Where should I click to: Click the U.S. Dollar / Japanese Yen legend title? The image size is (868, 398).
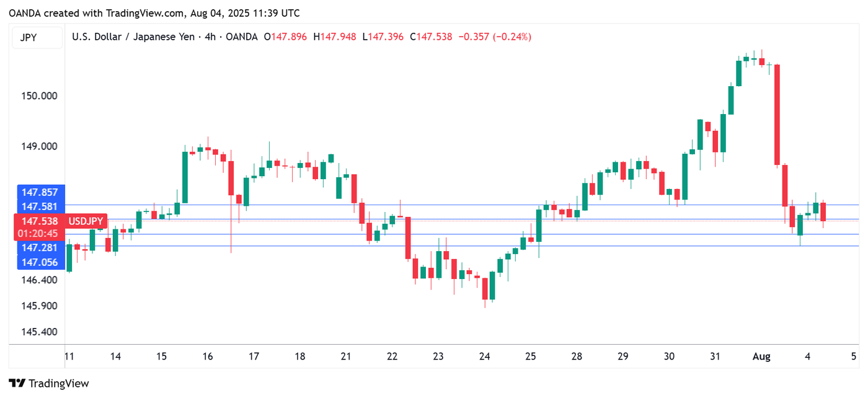133,37
